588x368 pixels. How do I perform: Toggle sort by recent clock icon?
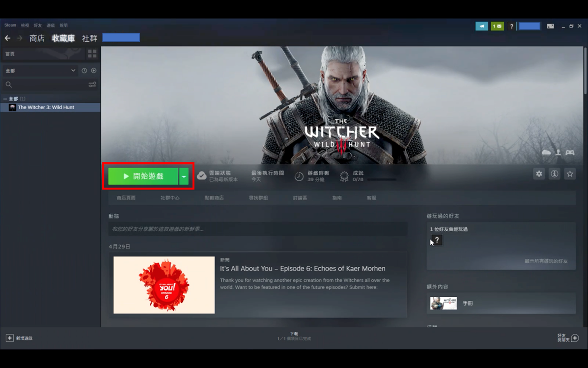(84, 71)
